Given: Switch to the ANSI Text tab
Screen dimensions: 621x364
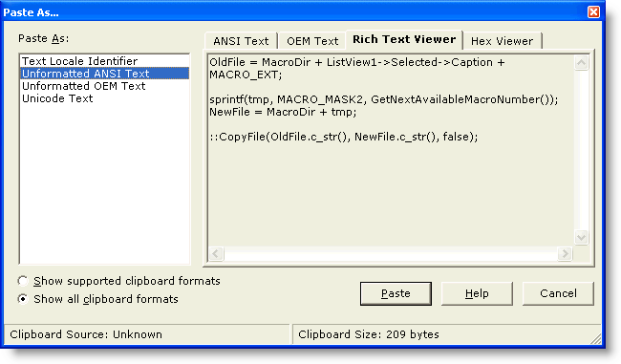Looking at the screenshot, I should click(241, 41).
